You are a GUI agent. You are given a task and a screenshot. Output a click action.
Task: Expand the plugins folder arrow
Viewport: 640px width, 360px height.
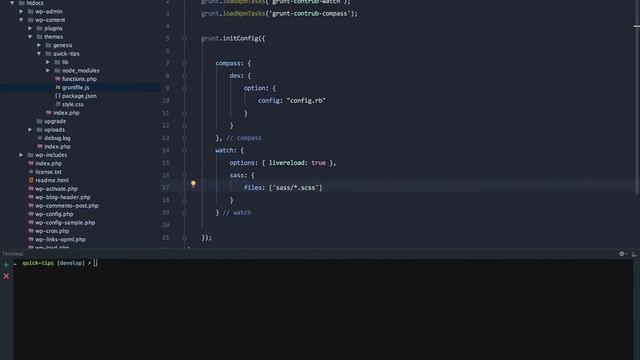[30, 28]
